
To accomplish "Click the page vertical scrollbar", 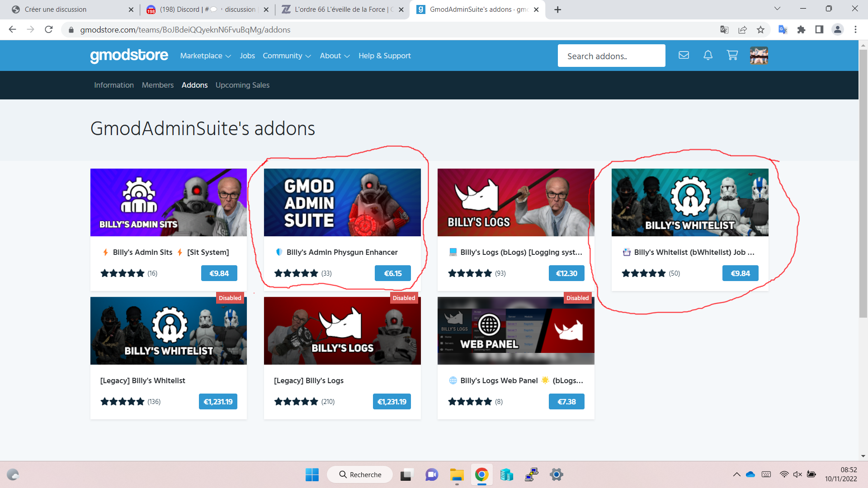I will (863, 183).
